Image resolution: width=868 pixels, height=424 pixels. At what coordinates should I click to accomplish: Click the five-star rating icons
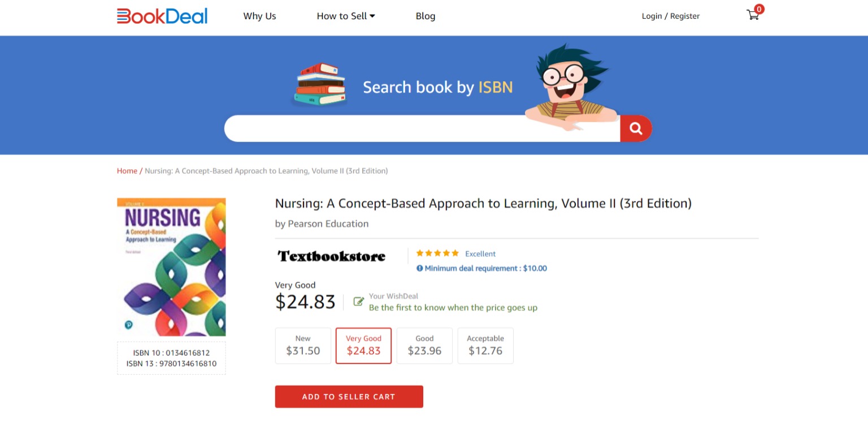[x=437, y=253]
